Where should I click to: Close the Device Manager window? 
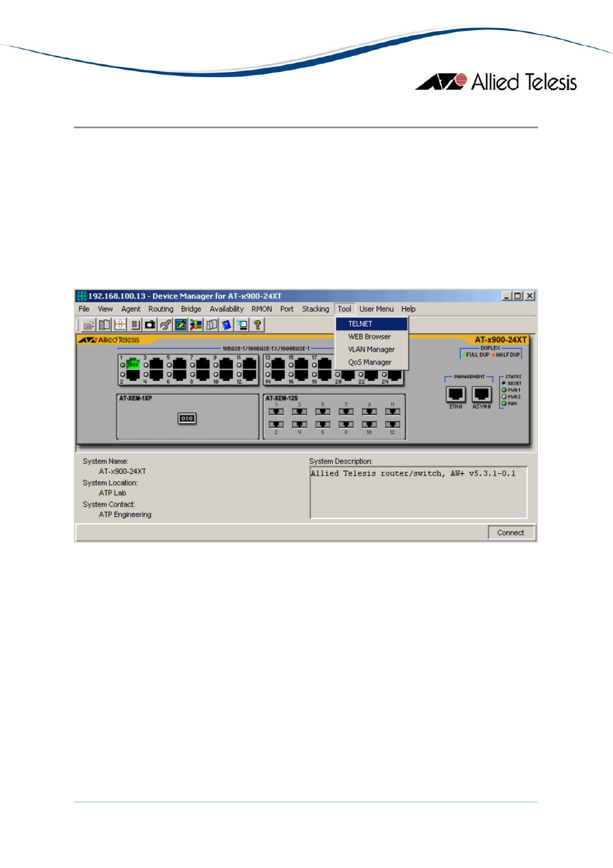point(529,296)
